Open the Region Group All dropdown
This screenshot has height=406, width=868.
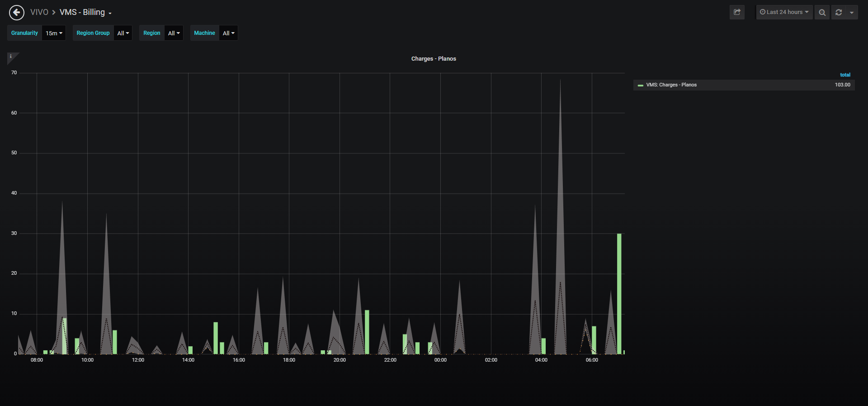[x=123, y=33]
